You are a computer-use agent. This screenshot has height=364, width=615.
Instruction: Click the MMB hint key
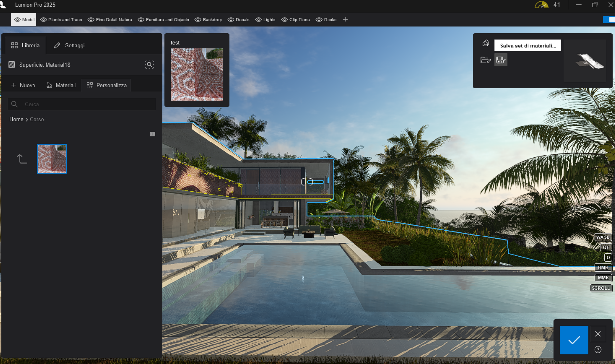pos(603,278)
